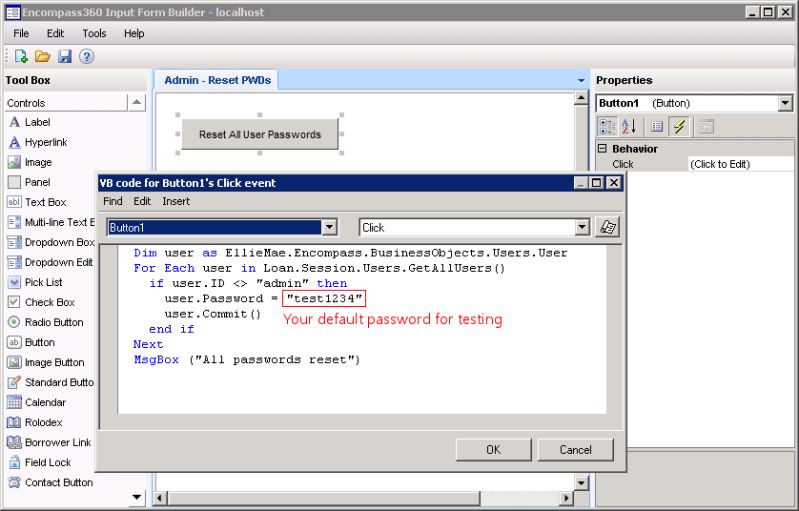The height and width of the screenshot is (511, 799).
Task: Click the "test1234" password string
Action: coord(324,299)
